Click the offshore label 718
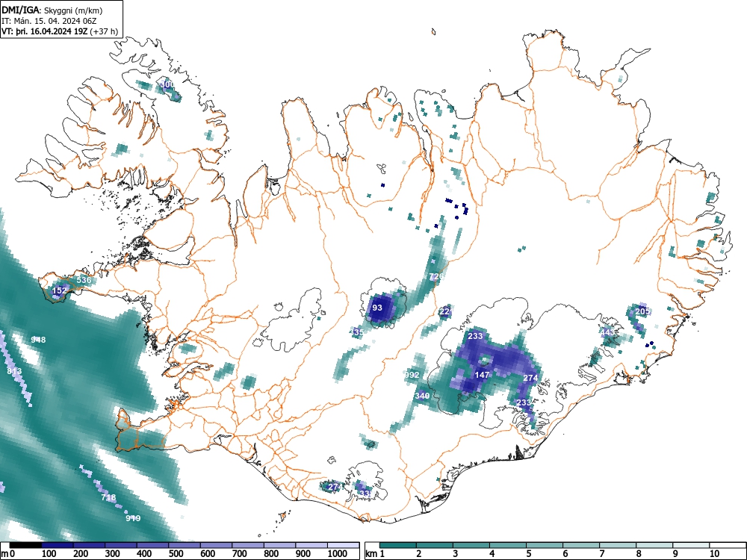Viewport: 747px width, 560px height. point(108,497)
